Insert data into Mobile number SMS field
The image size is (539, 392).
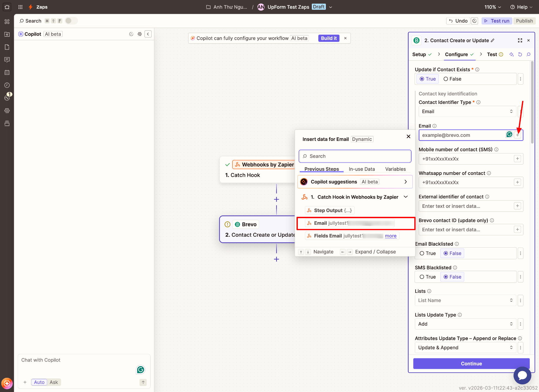(517, 159)
